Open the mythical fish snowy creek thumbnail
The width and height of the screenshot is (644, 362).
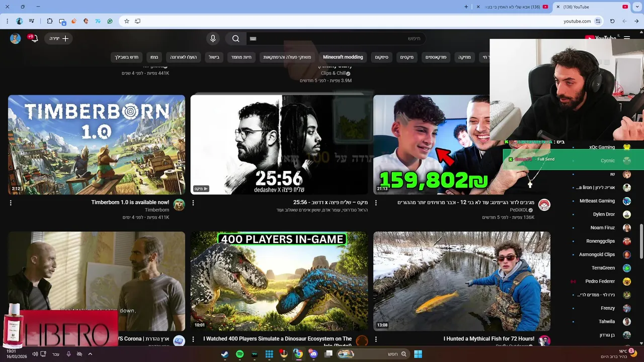(462, 281)
